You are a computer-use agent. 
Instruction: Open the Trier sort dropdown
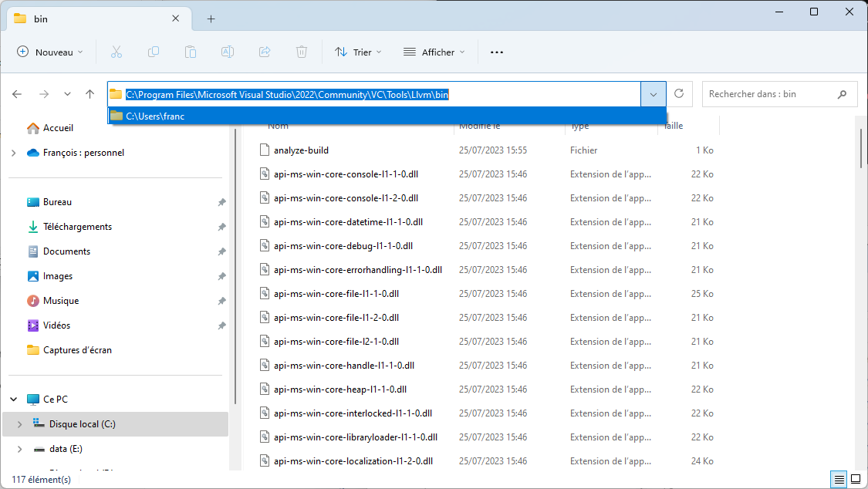point(358,52)
